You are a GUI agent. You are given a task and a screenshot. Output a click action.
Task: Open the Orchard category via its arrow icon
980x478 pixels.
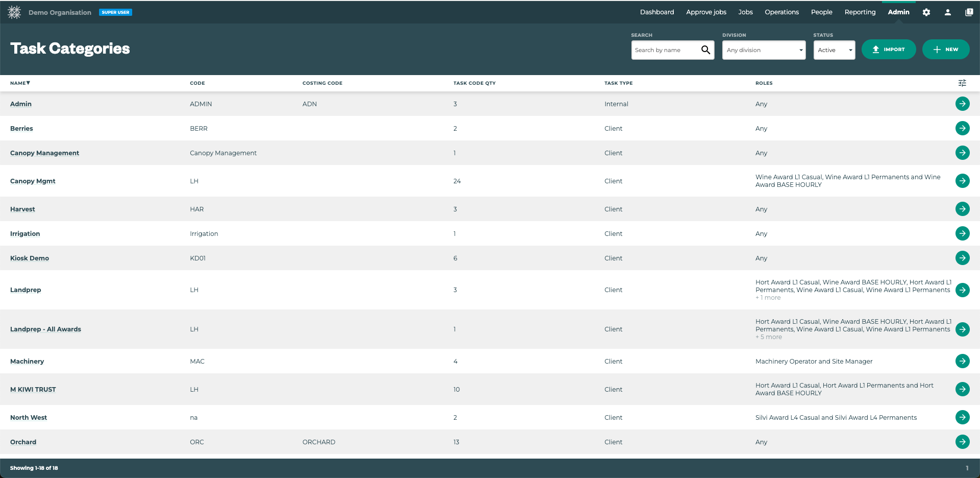pos(962,442)
